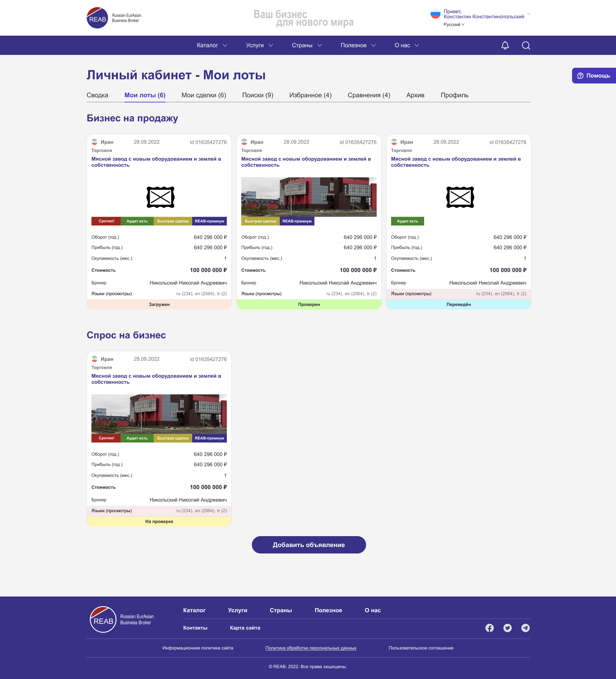Open the Twitter icon in footer
Screen dimensions: 616x679
(x=507, y=628)
